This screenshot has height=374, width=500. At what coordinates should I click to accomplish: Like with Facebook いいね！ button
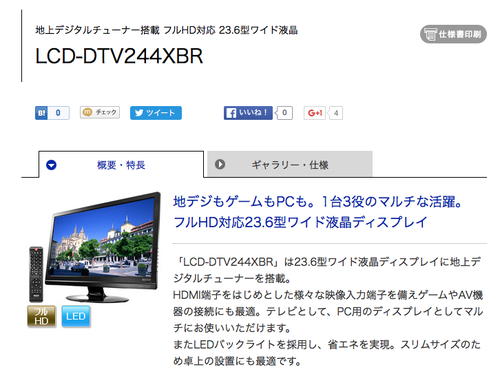pyautogui.click(x=248, y=113)
